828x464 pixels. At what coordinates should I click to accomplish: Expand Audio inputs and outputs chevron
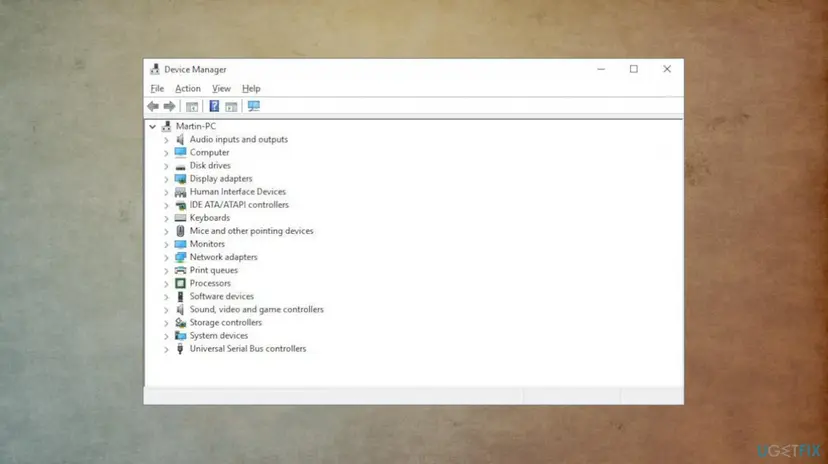pyautogui.click(x=166, y=140)
